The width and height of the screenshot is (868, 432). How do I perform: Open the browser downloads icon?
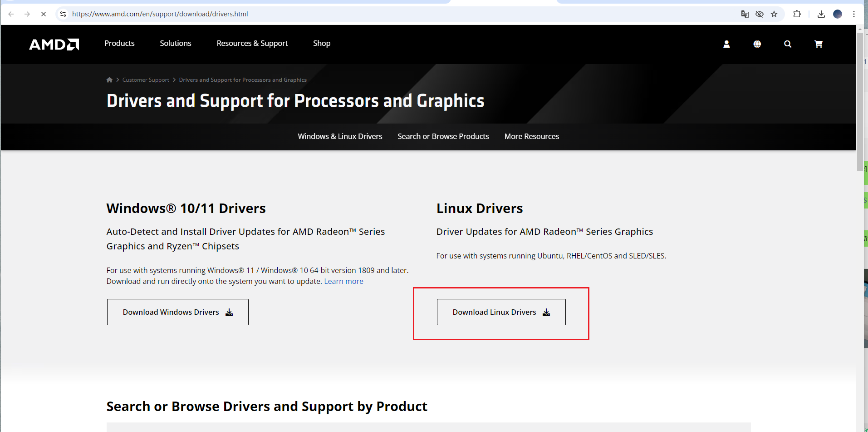(821, 14)
